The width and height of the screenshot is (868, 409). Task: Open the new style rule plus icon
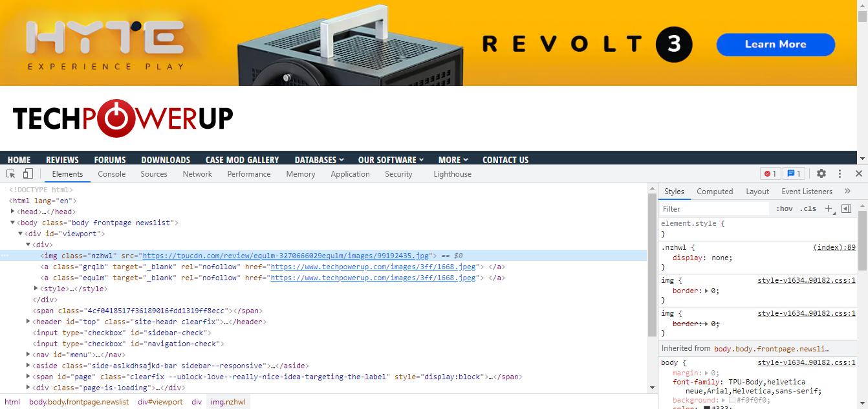[x=829, y=208]
